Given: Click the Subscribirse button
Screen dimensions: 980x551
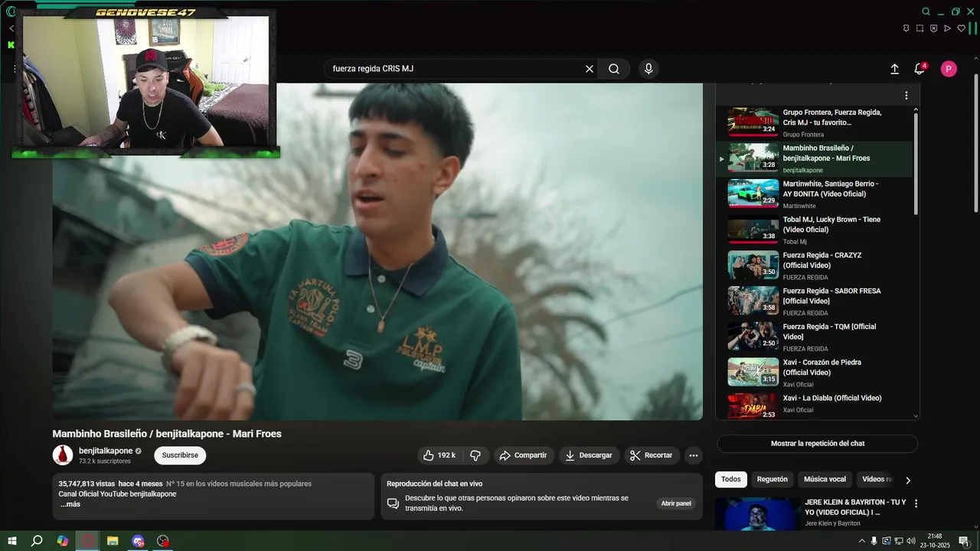Looking at the screenshot, I should pyautogui.click(x=180, y=455).
